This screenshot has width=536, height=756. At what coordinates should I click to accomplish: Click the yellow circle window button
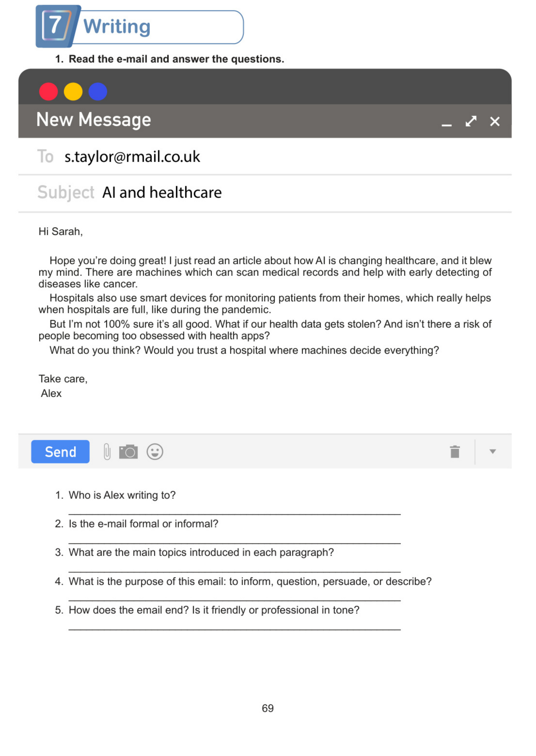73,91
